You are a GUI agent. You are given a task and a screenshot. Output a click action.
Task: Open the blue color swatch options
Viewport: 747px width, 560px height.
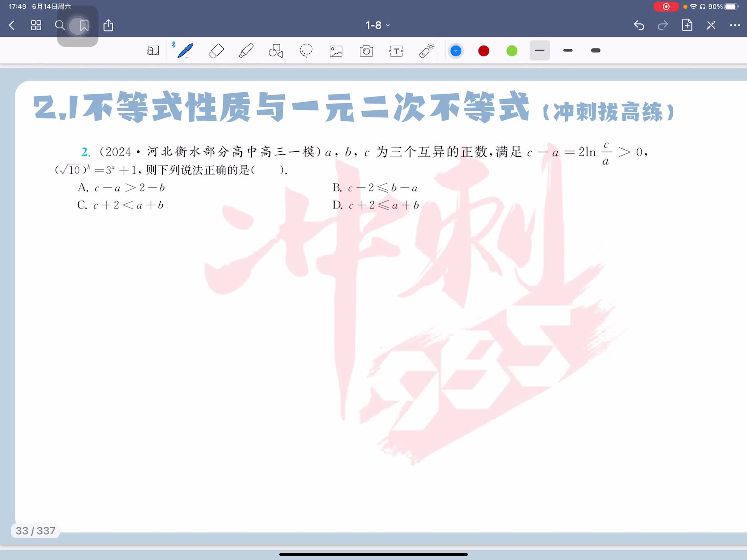click(456, 51)
